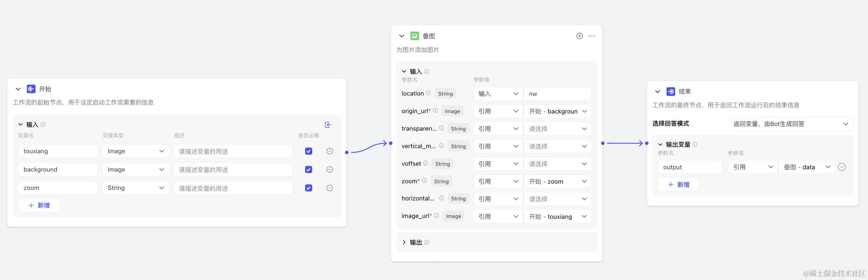Toggle required checkbox for background
This screenshot has width=868, height=280.
tap(308, 169)
